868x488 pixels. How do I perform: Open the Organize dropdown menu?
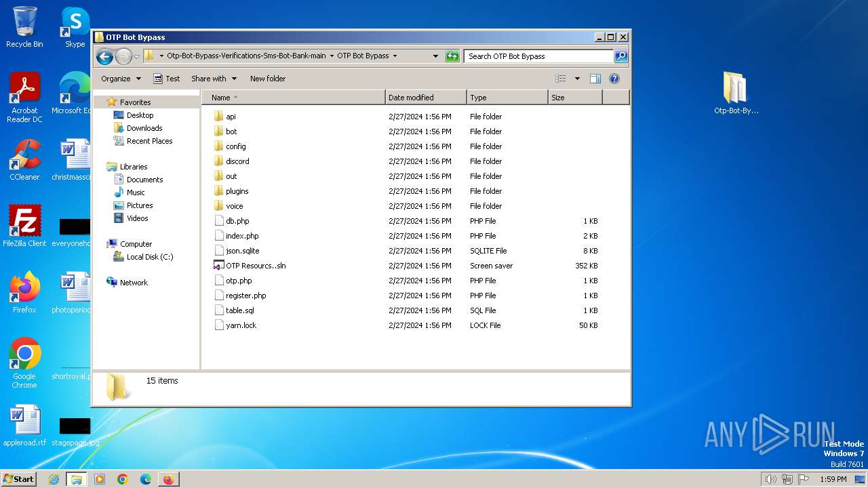point(121,79)
